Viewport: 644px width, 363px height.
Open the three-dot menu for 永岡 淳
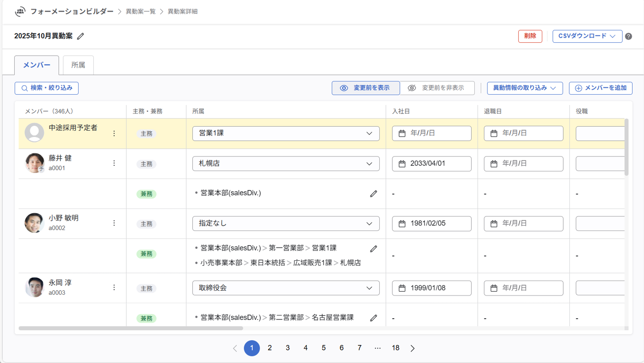pyautogui.click(x=114, y=287)
